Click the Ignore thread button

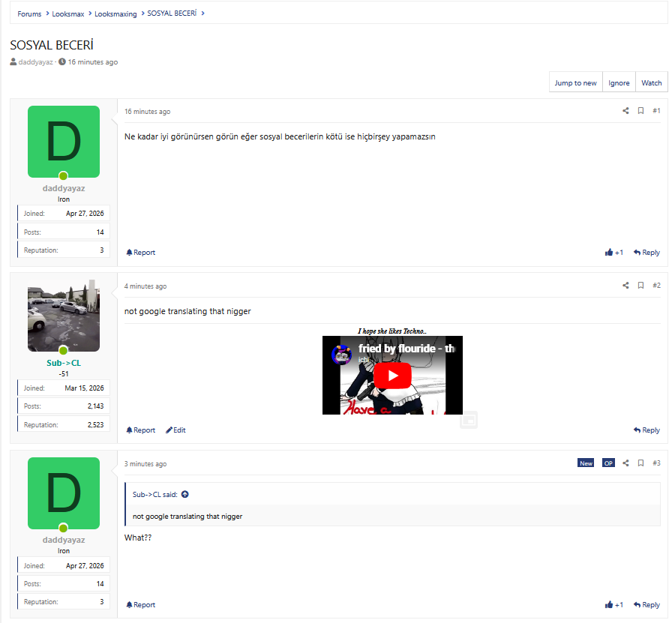tap(619, 83)
